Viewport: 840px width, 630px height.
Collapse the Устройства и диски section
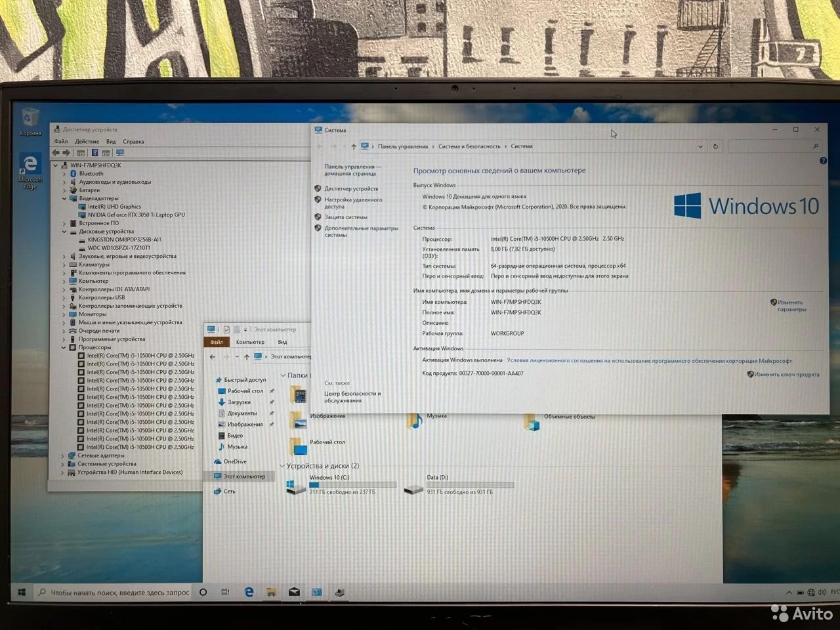click(x=283, y=466)
